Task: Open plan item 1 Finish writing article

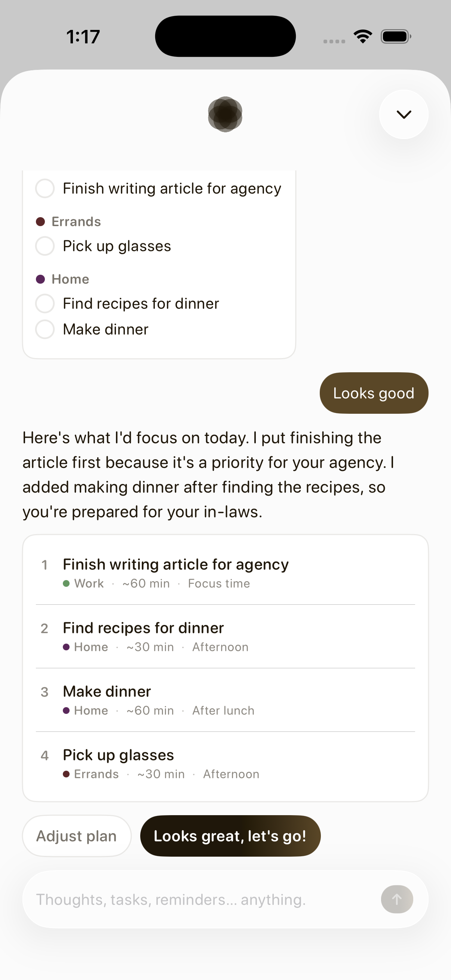Action: [225, 573]
